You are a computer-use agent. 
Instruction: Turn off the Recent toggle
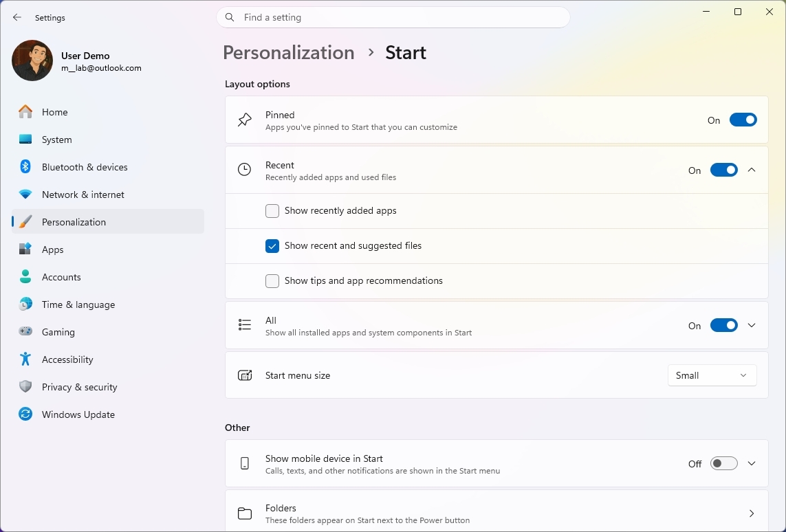724,170
